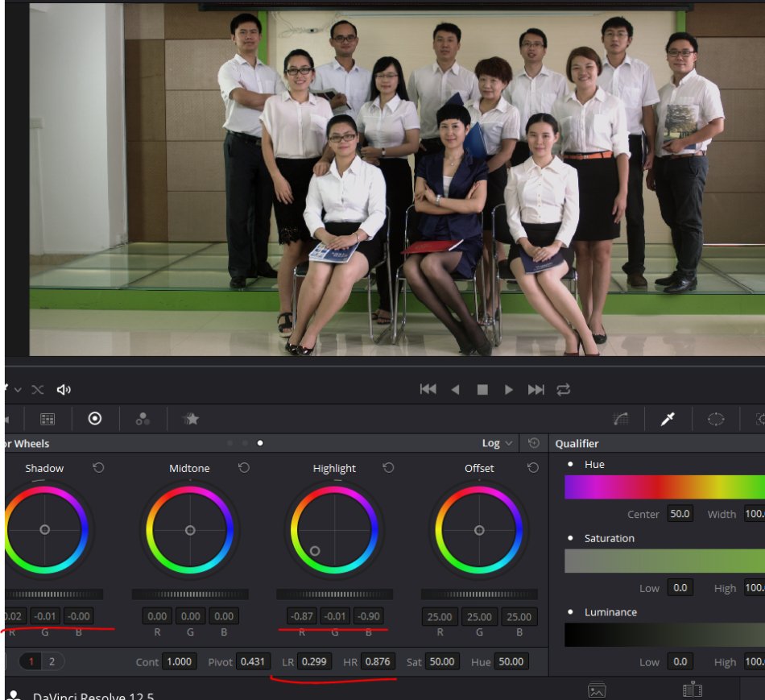
Task: Click the Shadow master level jog strip
Action: coord(54,594)
